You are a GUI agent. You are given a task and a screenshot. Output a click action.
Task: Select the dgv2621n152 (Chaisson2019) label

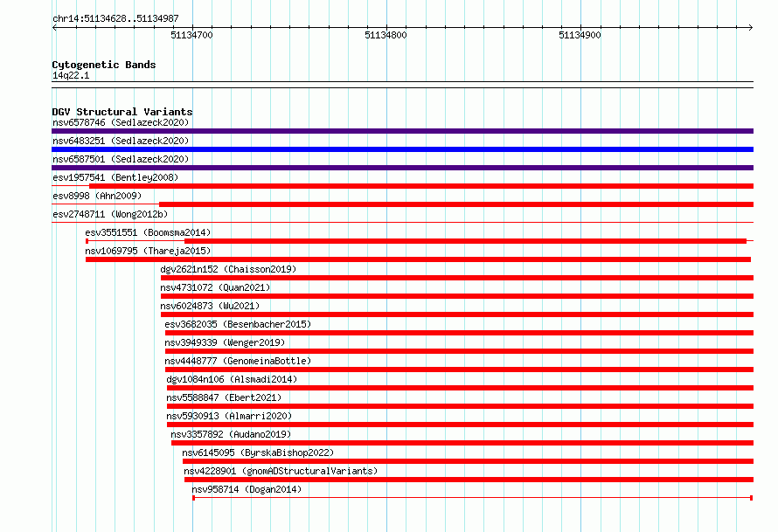click(x=228, y=269)
